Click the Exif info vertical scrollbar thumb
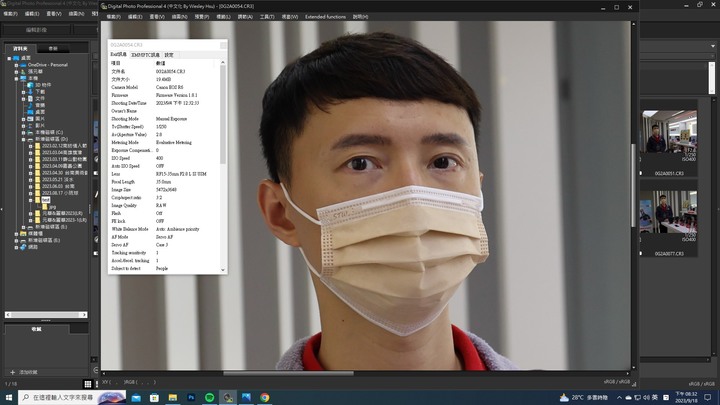The image size is (720, 405). [223, 115]
